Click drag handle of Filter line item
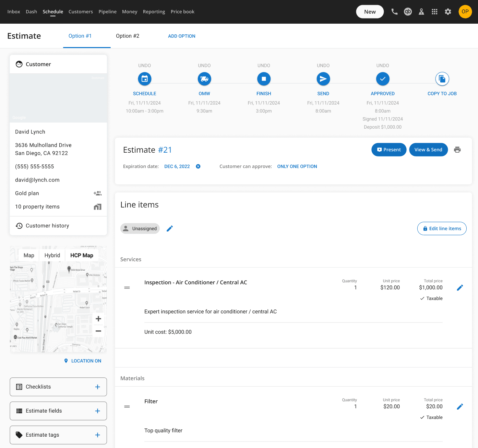This screenshot has width=478, height=448. [x=127, y=406]
